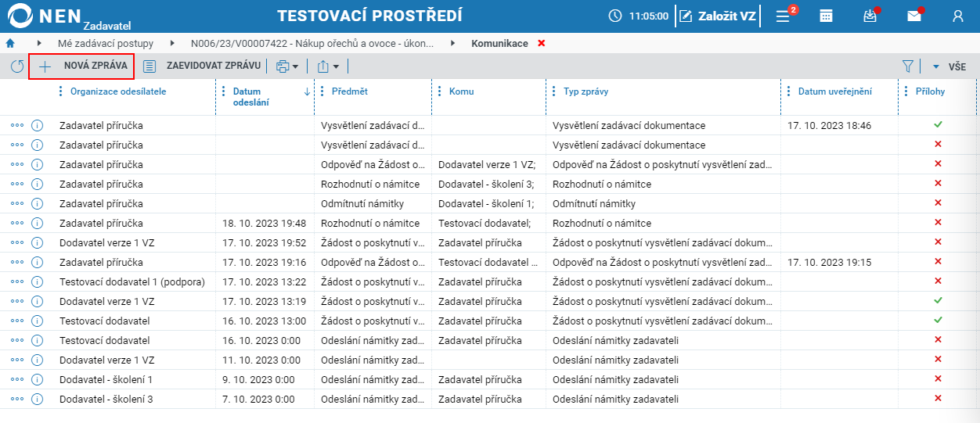Click info icon of first Zadavatel příručka row
This screenshot has width=980, height=423.
click(x=37, y=125)
